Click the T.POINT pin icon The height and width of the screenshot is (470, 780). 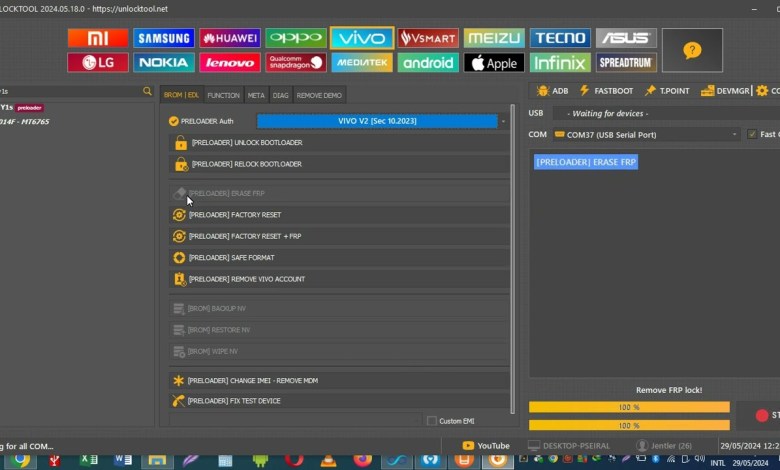point(667,90)
